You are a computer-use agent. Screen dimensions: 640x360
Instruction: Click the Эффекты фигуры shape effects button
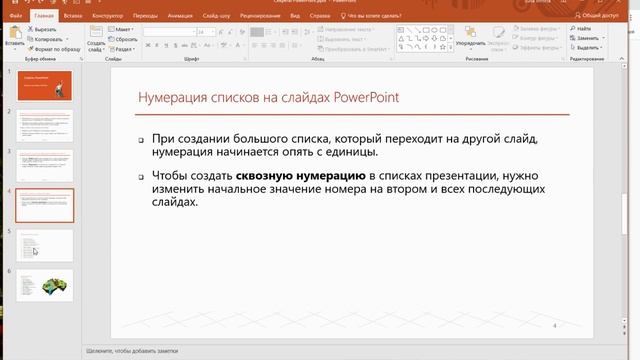(x=537, y=47)
